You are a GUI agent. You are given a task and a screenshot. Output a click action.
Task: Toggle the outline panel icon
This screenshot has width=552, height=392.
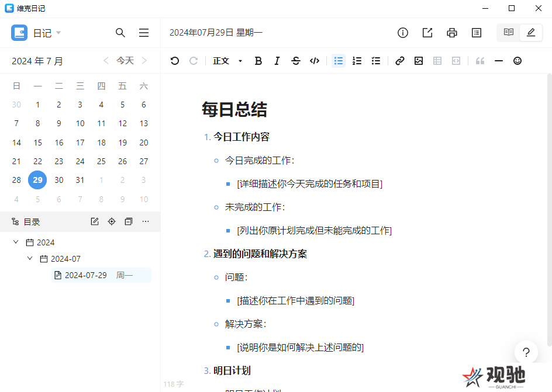tap(477, 33)
